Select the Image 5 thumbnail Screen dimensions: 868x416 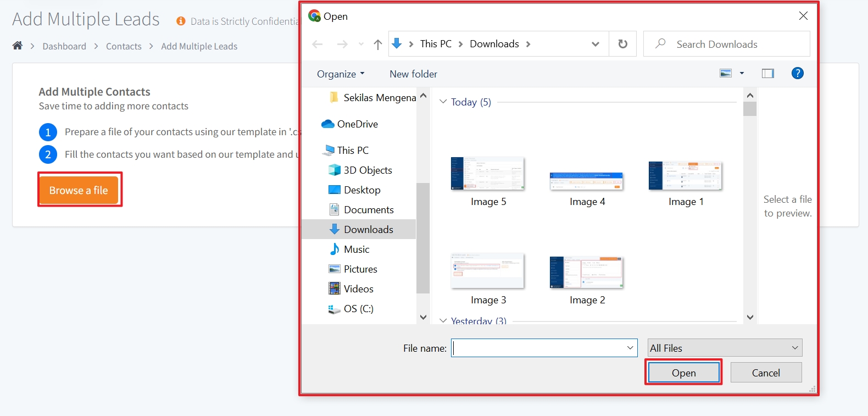(x=488, y=181)
